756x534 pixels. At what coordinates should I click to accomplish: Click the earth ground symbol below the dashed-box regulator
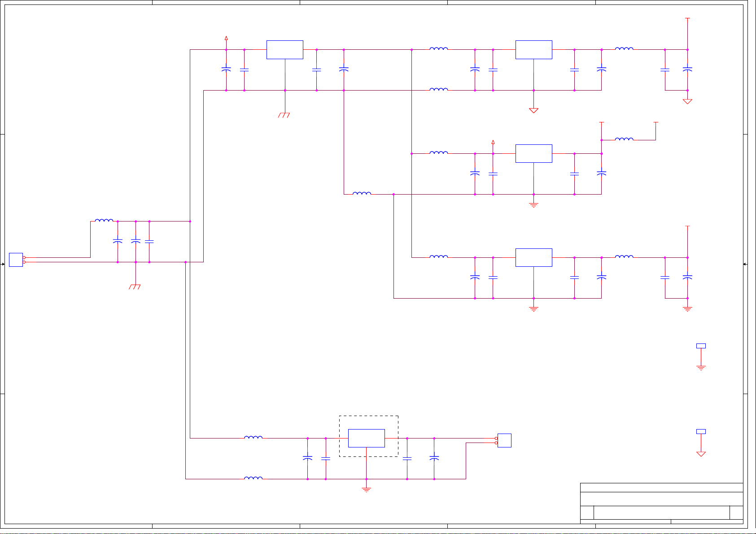[x=367, y=490]
